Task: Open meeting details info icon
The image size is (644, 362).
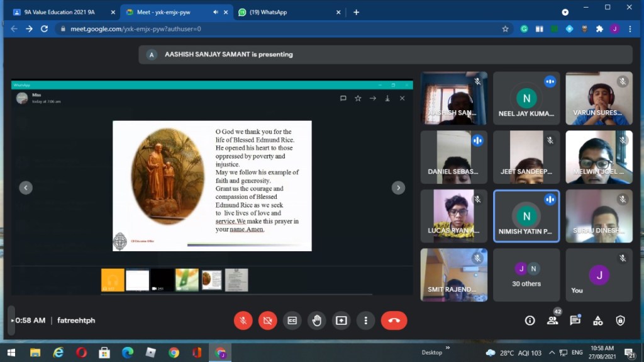Action: [530, 320]
